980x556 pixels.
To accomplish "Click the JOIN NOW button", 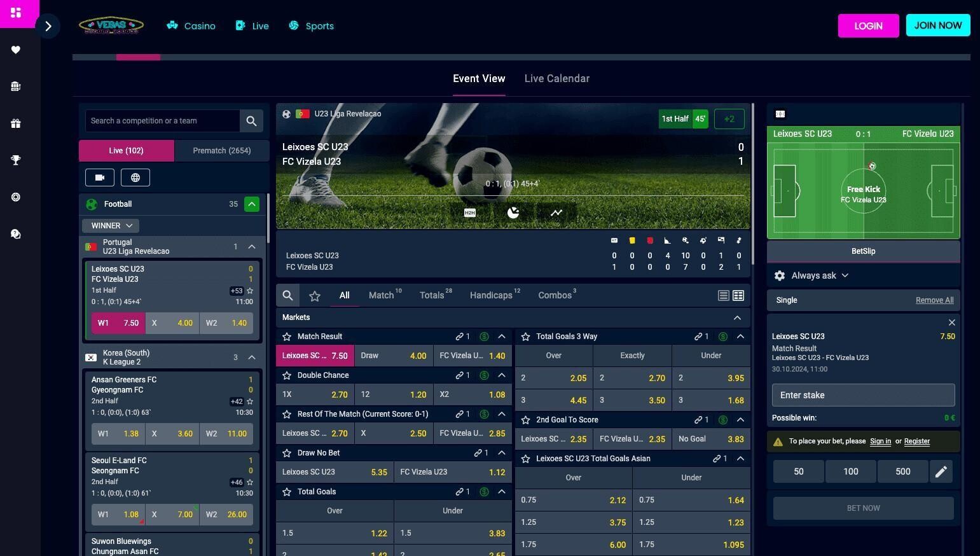I will coord(937,25).
